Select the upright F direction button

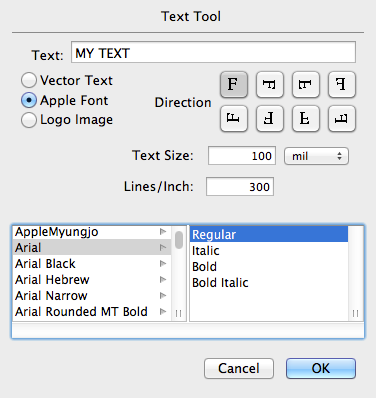(234, 84)
